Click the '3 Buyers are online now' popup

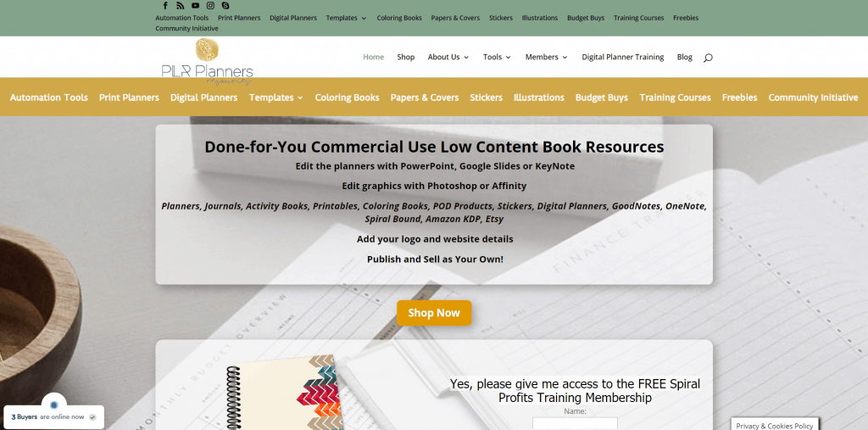(53, 416)
